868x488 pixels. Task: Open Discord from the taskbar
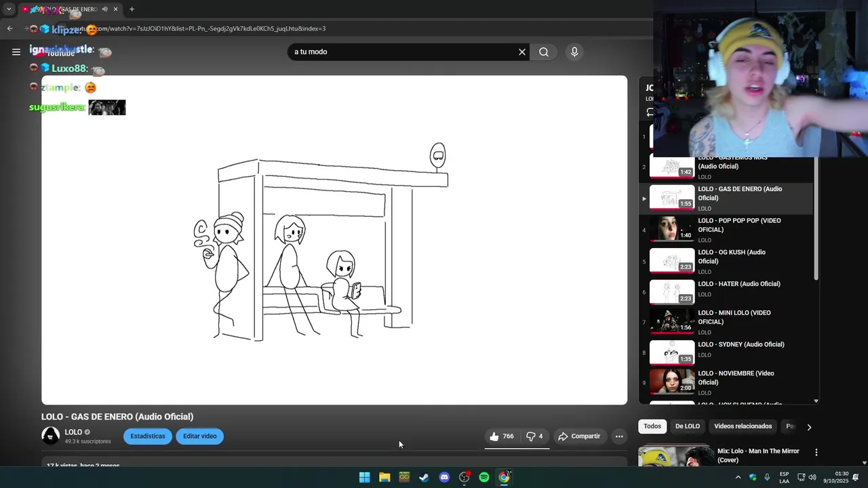tap(444, 477)
